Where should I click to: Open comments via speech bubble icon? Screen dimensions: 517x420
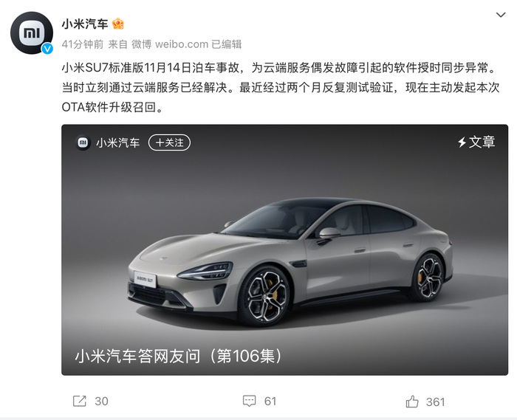click(250, 401)
